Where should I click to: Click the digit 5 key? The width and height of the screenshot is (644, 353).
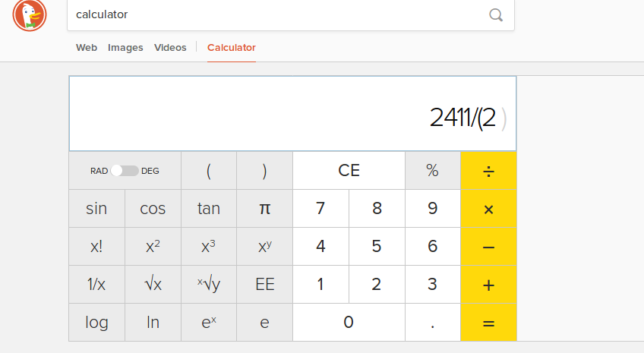[377, 246]
